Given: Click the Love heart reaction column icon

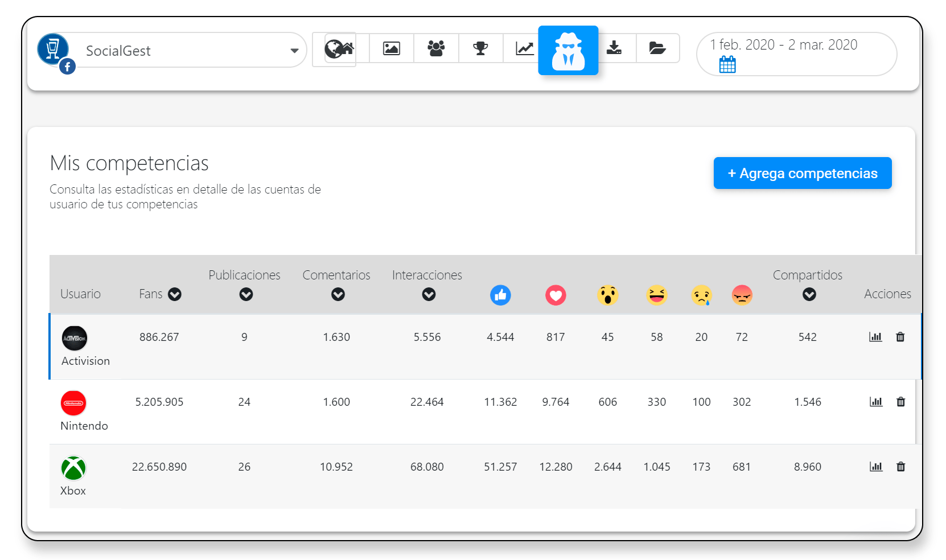Looking at the screenshot, I should pyautogui.click(x=556, y=295).
